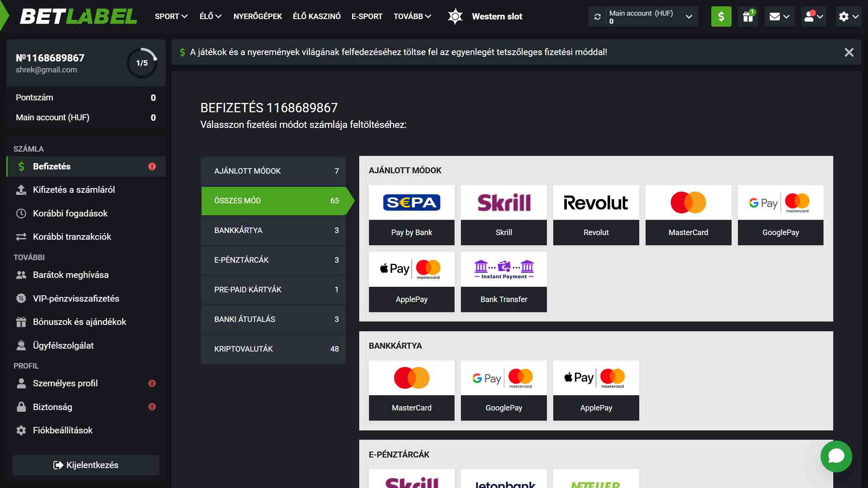Screen dimensions: 868x488
Task: Choose Revolut as deposit method
Action: point(596,215)
